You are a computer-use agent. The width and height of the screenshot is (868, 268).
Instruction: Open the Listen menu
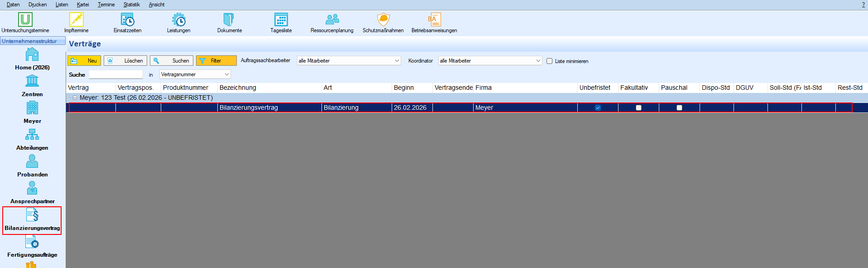point(62,5)
